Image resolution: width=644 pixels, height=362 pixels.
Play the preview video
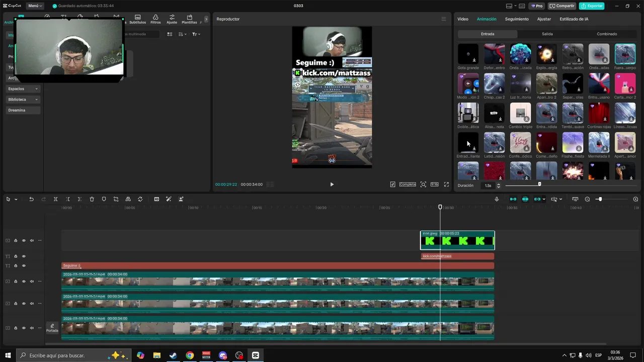tap(332, 185)
